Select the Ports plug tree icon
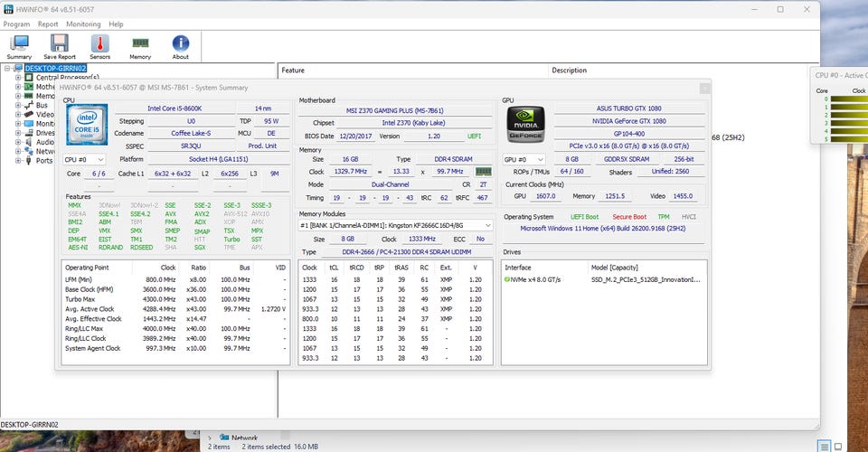 pyautogui.click(x=29, y=160)
